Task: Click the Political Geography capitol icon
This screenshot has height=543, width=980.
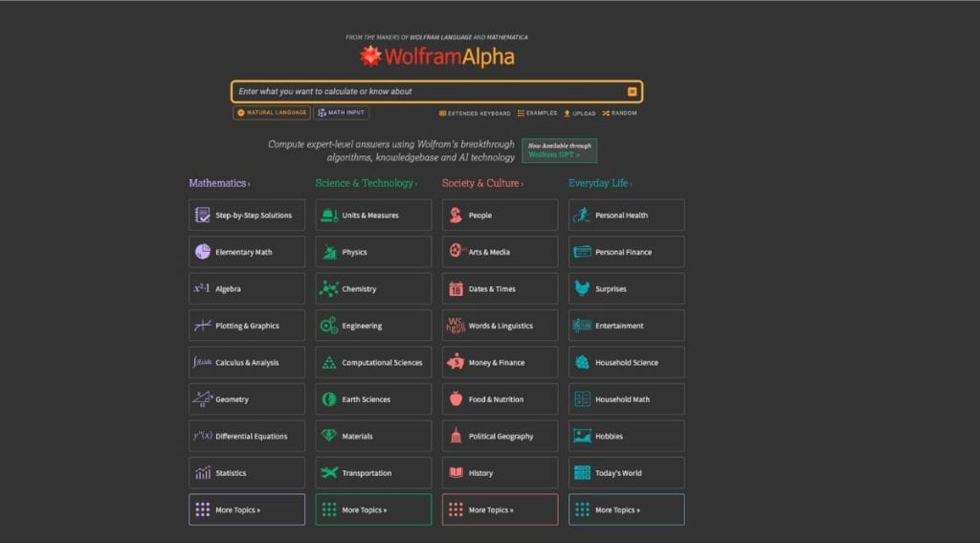Action: [x=456, y=436]
